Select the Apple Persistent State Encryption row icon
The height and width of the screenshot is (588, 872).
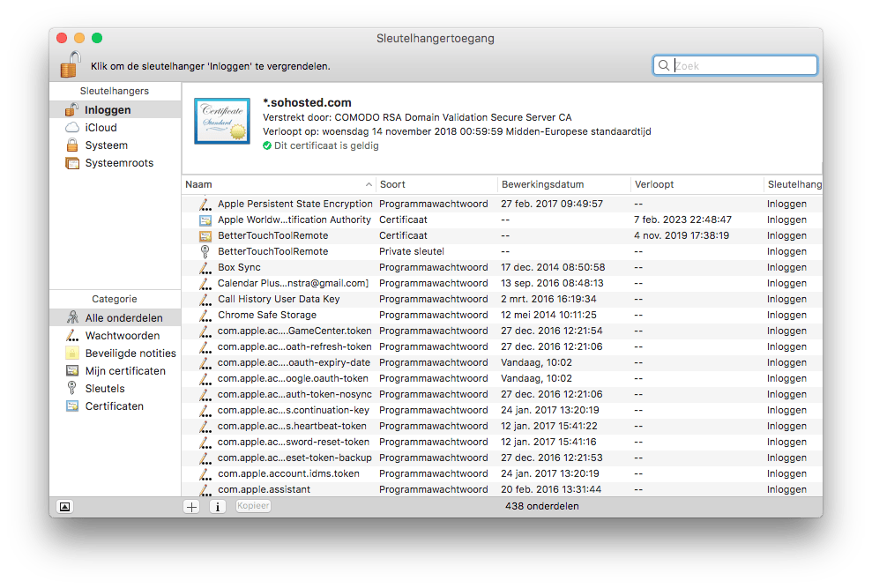coord(205,205)
